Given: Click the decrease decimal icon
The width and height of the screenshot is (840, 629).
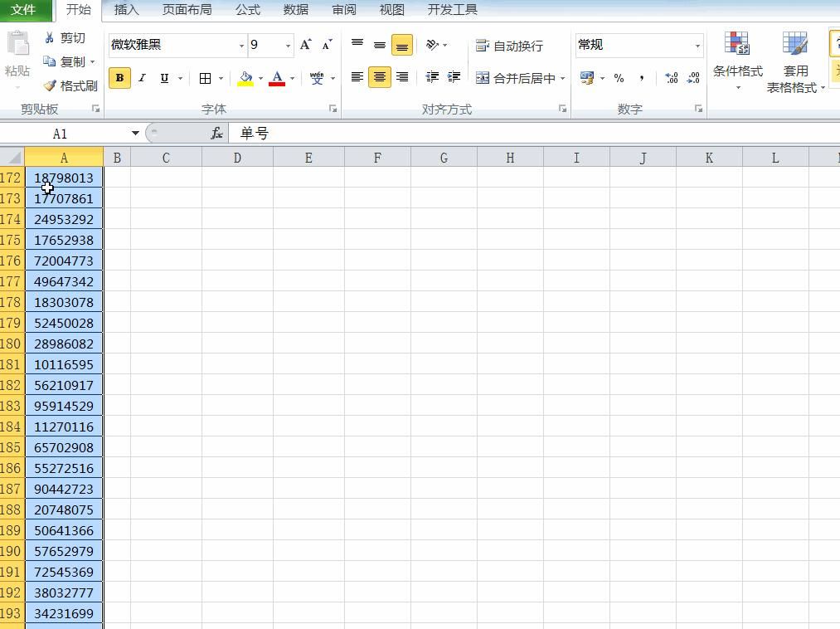Looking at the screenshot, I should 693,78.
